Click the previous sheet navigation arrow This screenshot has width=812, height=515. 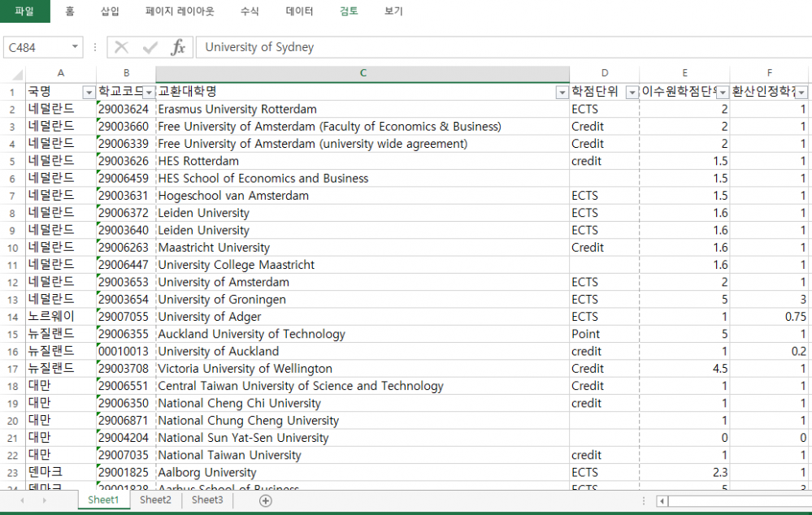click(22, 500)
